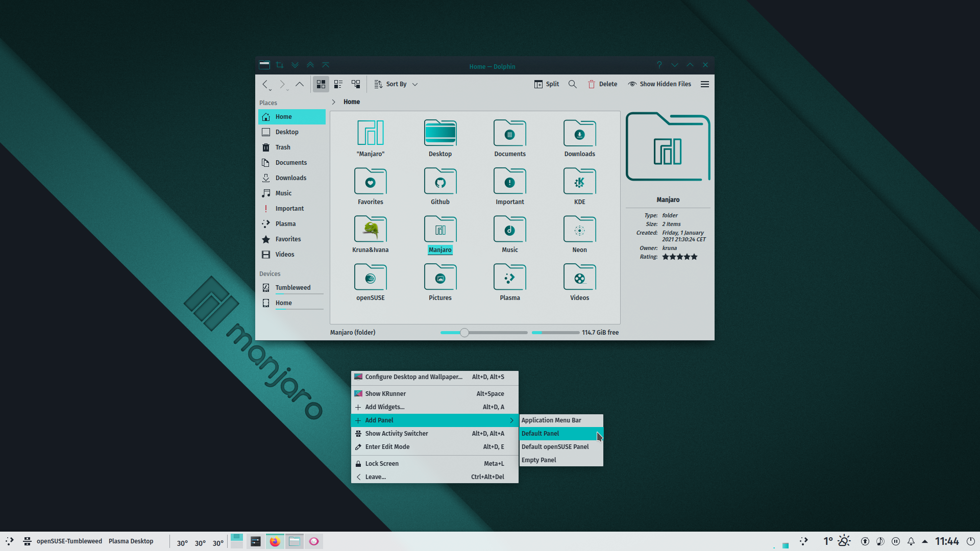Open Trash in Places sidebar

pos(292,147)
